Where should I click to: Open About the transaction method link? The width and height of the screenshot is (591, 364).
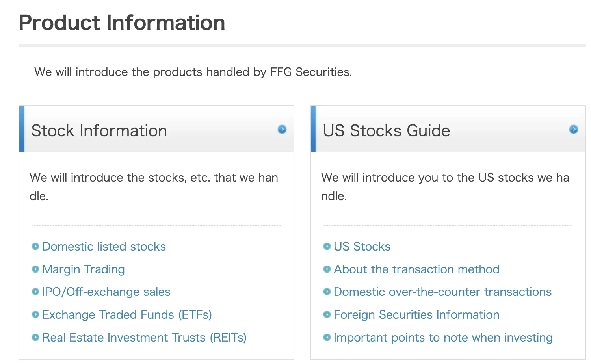pyautogui.click(x=416, y=269)
